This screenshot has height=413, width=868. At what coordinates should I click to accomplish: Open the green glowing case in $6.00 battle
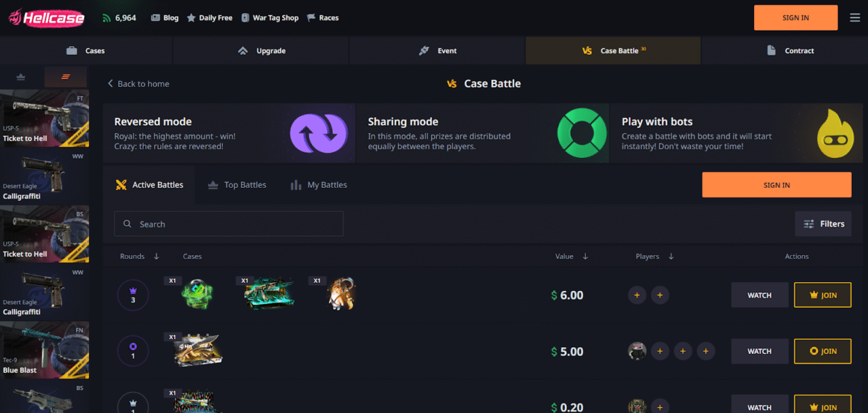197,294
